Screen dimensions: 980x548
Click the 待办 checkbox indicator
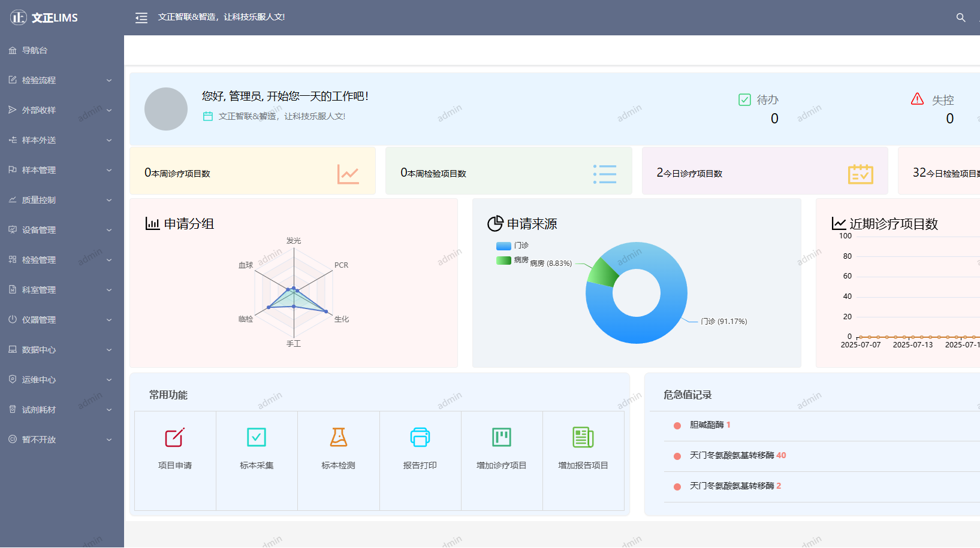click(x=744, y=99)
